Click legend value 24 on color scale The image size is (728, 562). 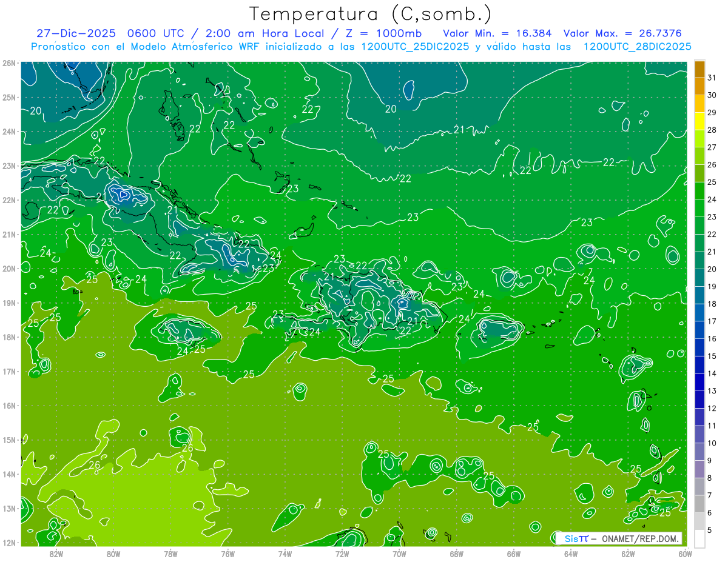coord(712,199)
